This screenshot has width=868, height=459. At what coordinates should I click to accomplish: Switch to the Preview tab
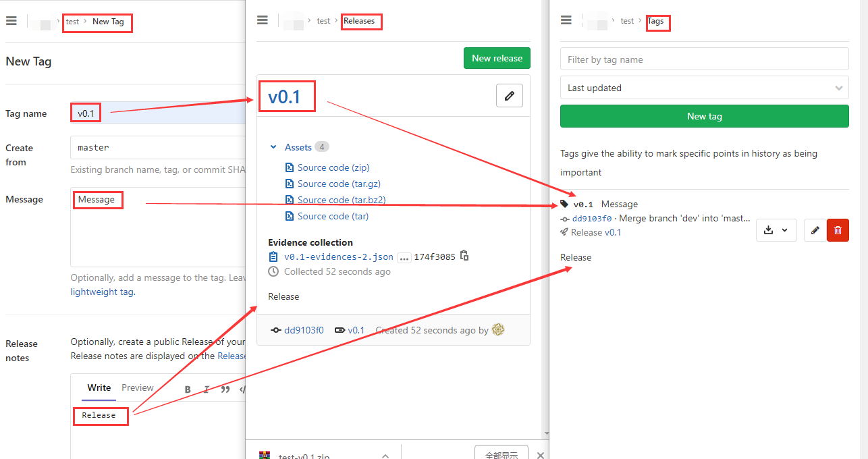pos(137,387)
